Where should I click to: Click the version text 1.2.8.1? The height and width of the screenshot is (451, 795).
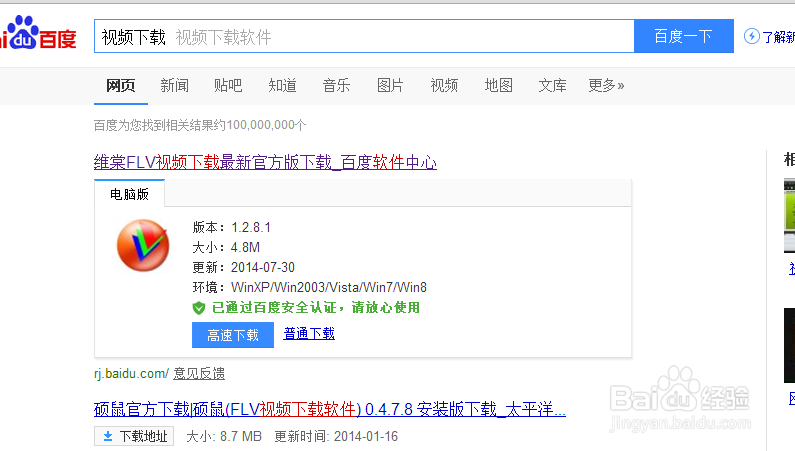[x=251, y=228]
